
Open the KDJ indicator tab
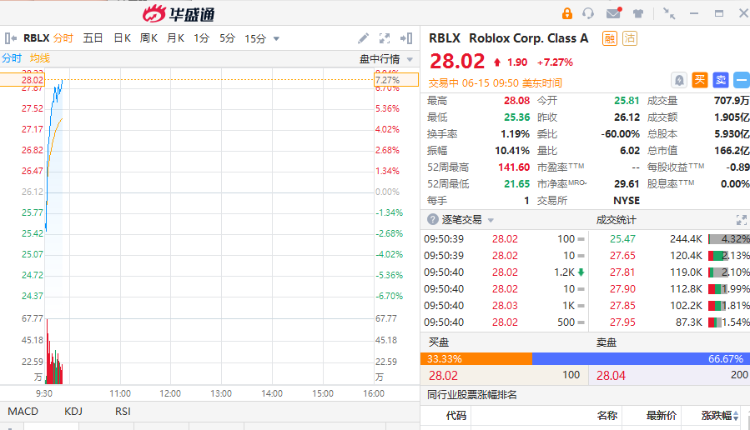[73, 411]
